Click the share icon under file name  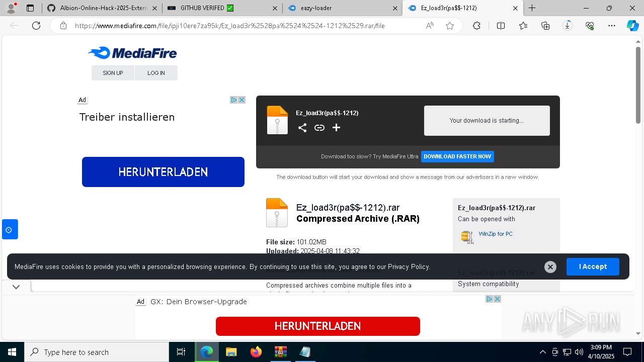pyautogui.click(x=302, y=128)
